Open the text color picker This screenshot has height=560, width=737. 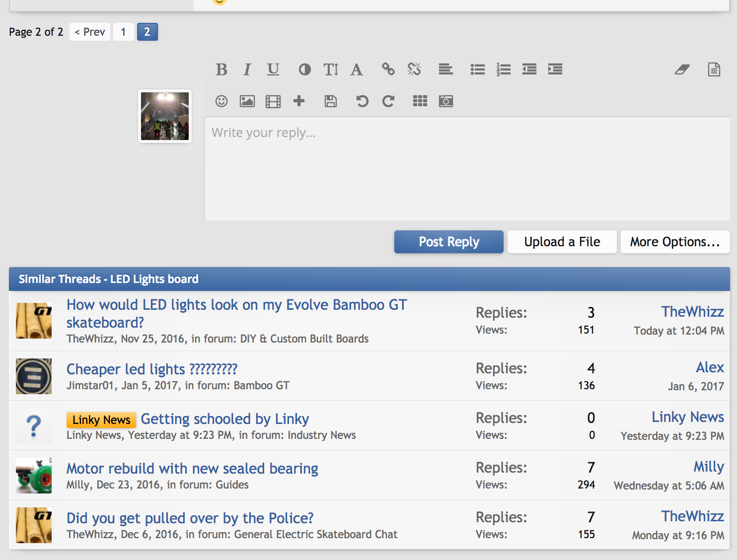[304, 70]
